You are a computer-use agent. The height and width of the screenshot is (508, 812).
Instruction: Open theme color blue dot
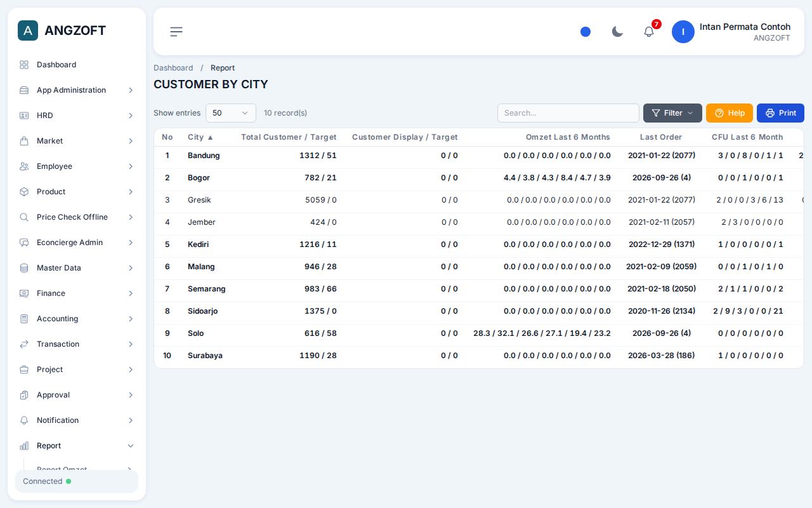click(x=586, y=32)
